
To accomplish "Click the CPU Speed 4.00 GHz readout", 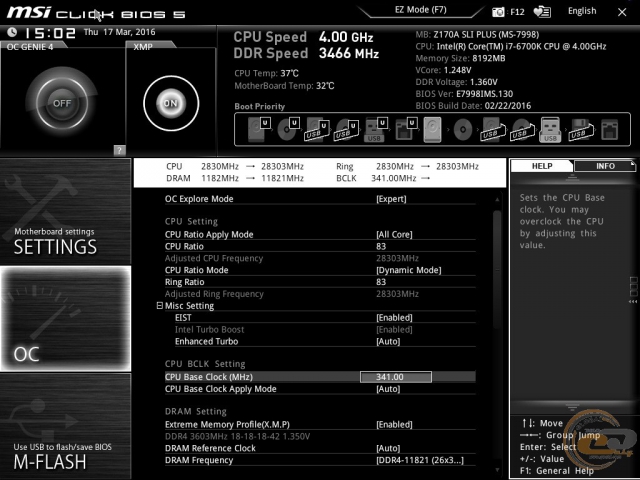I will point(303,37).
